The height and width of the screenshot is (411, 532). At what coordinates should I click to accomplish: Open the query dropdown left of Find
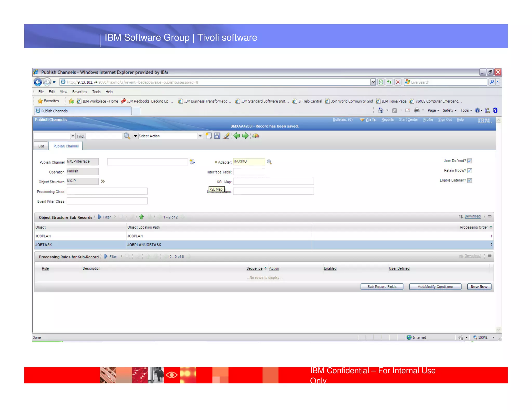73,136
